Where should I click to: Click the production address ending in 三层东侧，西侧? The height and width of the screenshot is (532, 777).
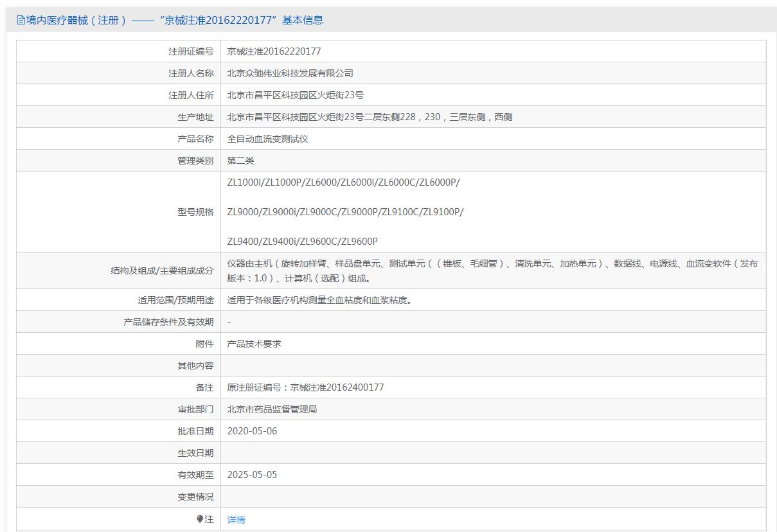coord(370,117)
